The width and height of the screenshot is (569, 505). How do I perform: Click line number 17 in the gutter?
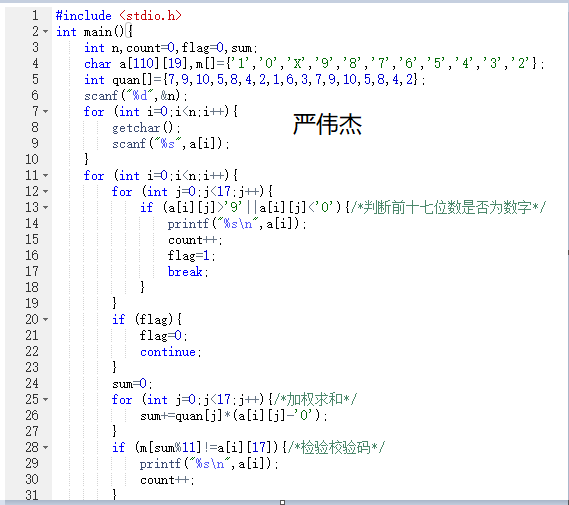(x=32, y=271)
